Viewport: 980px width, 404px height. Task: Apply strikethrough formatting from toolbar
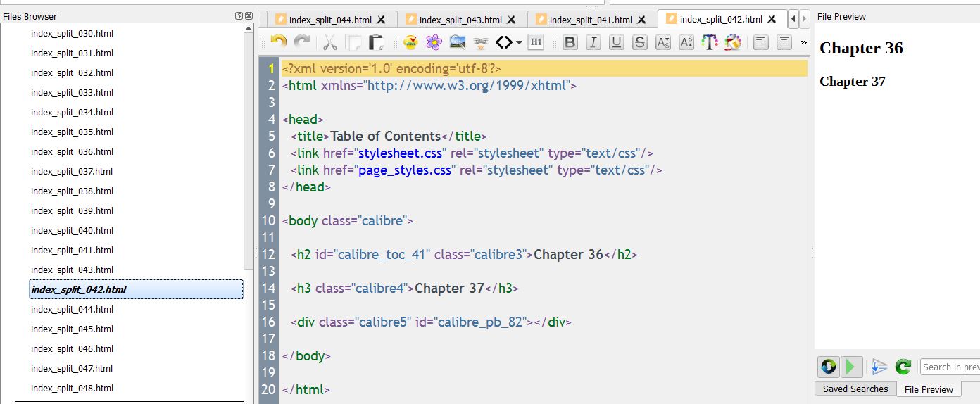(x=639, y=42)
